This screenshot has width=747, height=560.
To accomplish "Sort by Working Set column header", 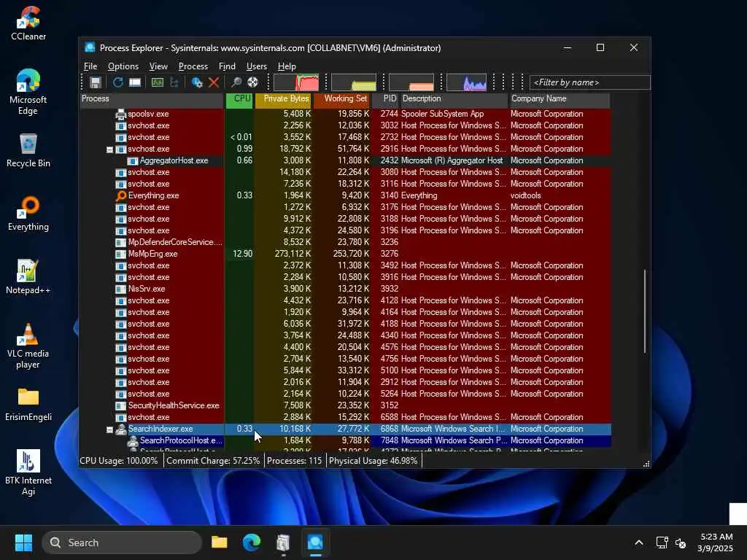I will (x=341, y=99).
